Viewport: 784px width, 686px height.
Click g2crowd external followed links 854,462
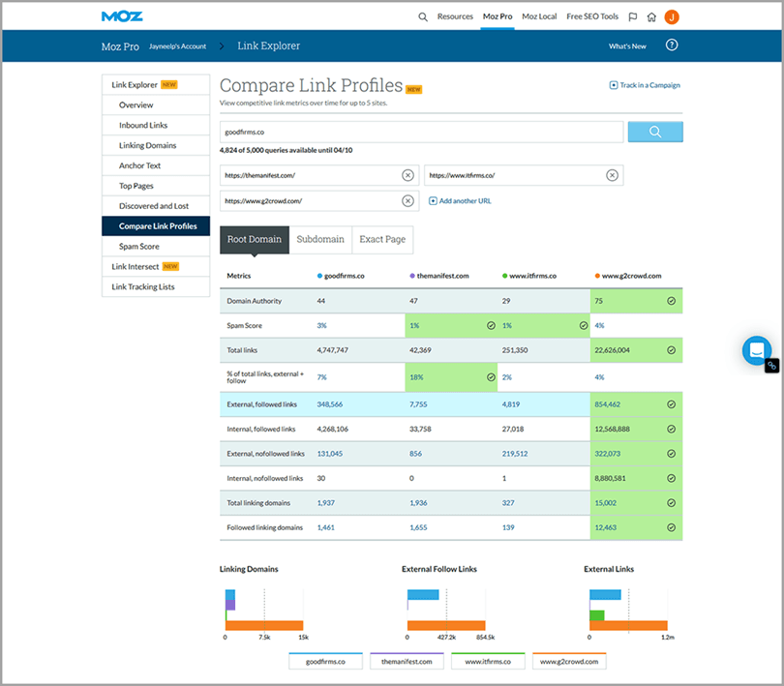607,404
